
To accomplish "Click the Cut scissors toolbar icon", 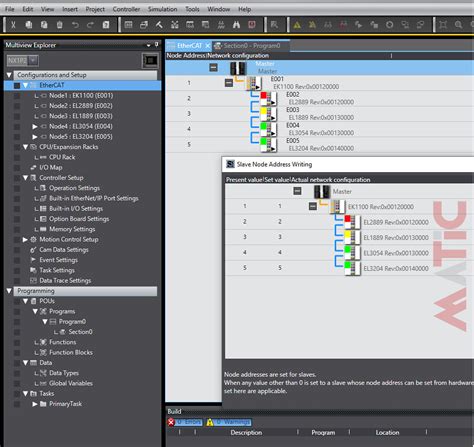I will pos(13,25).
